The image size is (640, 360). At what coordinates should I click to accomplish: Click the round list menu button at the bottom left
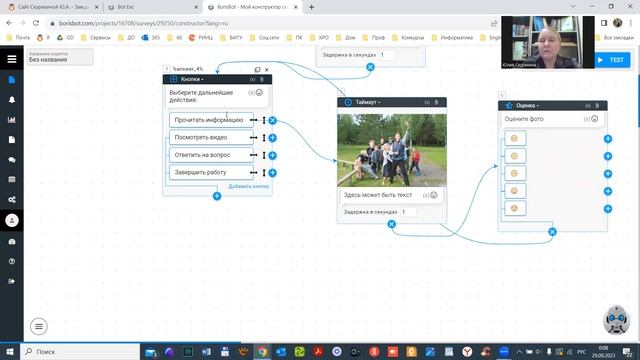pos(39,327)
